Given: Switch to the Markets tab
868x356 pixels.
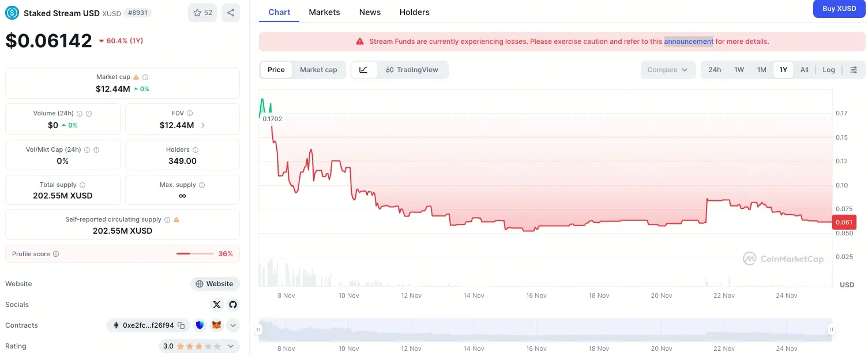Looking at the screenshot, I should point(324,12).
